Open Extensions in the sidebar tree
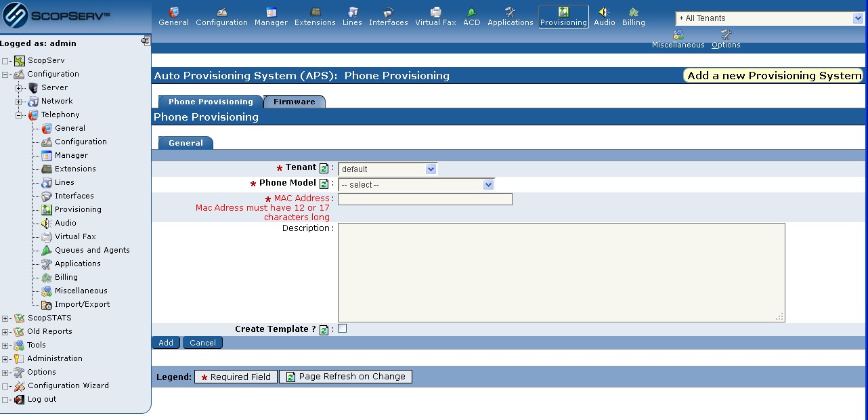868x420 pixels. [75, 169]
